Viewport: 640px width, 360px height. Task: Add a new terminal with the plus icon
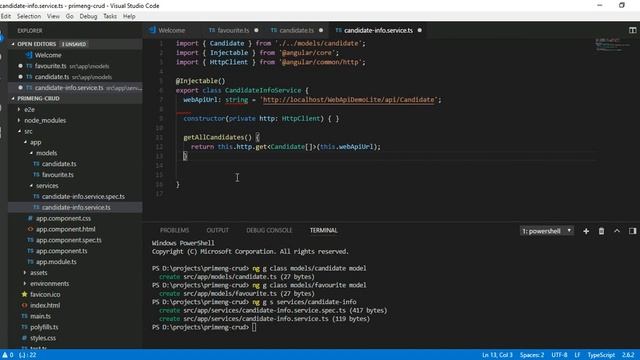click(x=586, y=231)
